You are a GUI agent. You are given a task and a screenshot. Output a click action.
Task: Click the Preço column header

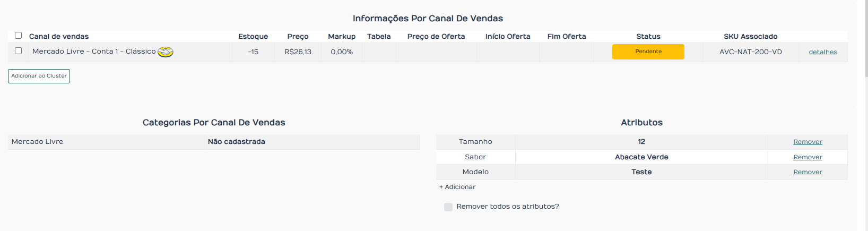(x=298, y=37)
